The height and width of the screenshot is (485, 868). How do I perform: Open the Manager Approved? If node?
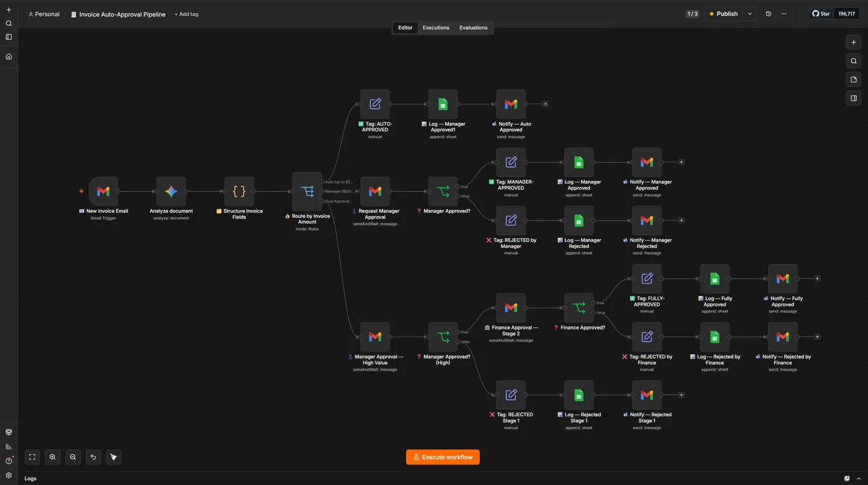[x=443, y=191]
